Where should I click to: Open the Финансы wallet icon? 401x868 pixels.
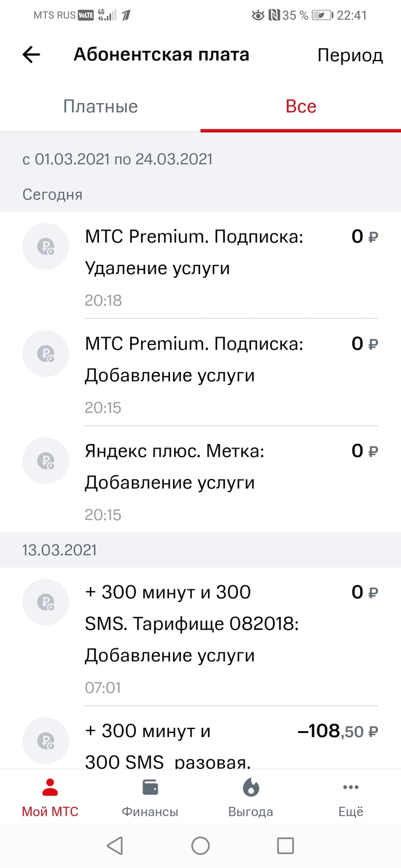[150, 787]
